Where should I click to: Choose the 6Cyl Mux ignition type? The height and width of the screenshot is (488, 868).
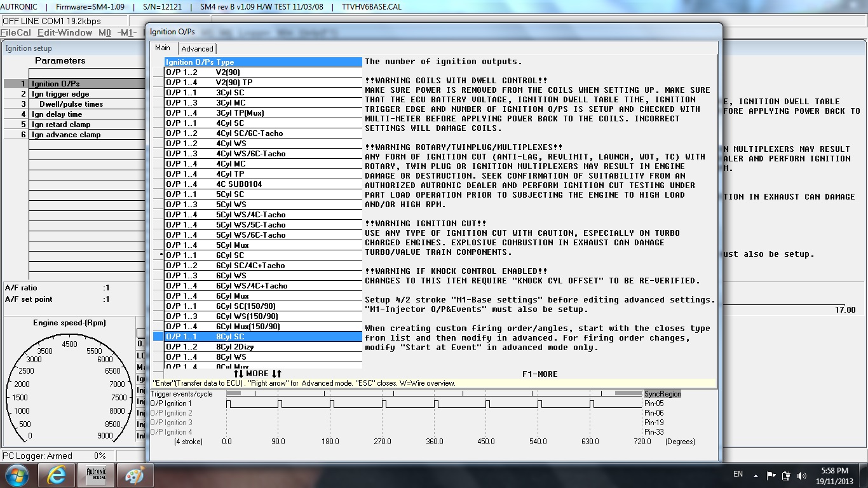pyautogui.click(x=263, y=296)
